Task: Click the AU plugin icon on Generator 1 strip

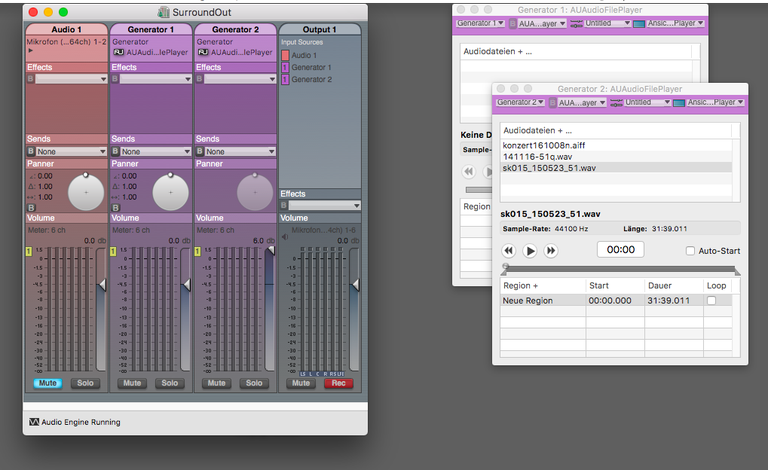Action: click(119, 52)
